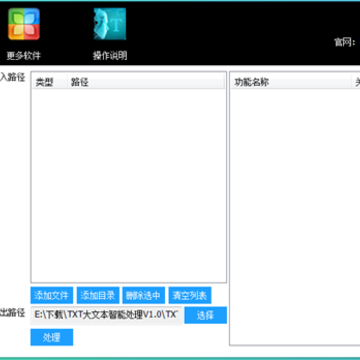The image size is (360, 360).
Task: Clear the list with 清空列表
Action: [190, 295]
